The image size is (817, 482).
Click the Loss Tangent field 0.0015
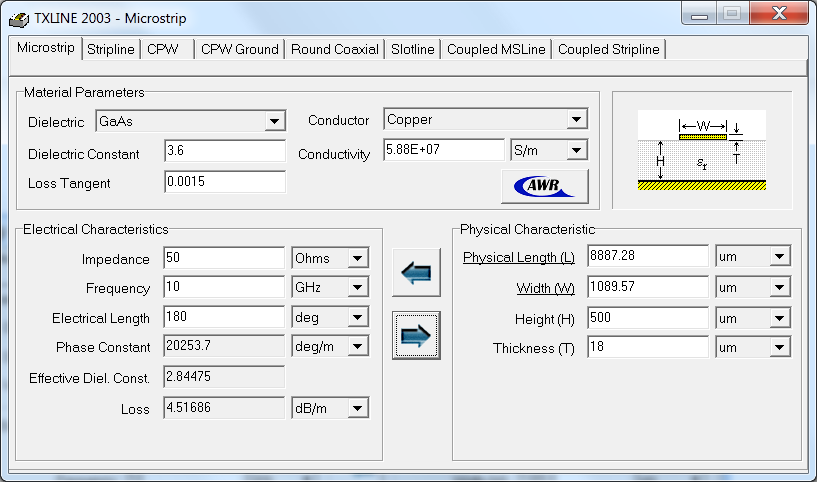point(225,182)
